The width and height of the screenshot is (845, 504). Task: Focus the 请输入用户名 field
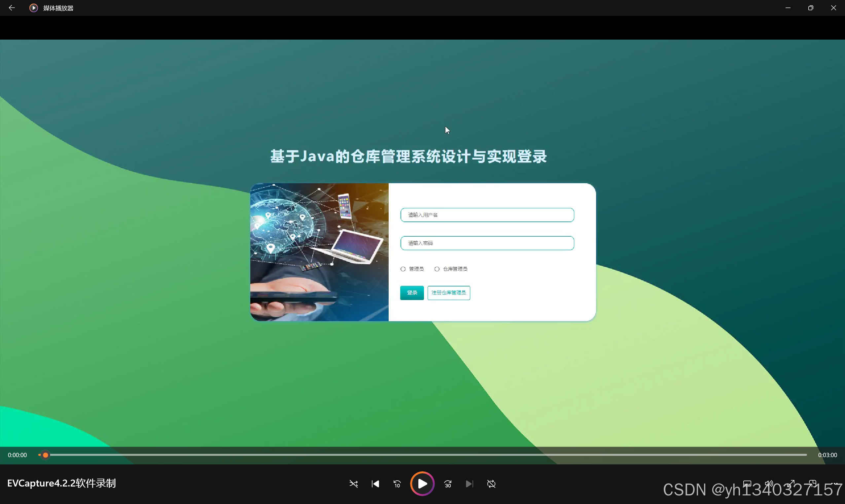click(x=487, y=215)
